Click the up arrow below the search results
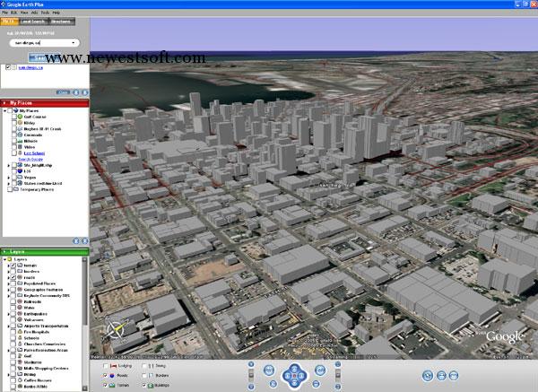This screenshot has height=392, width=538. click(x=76, y=92)
